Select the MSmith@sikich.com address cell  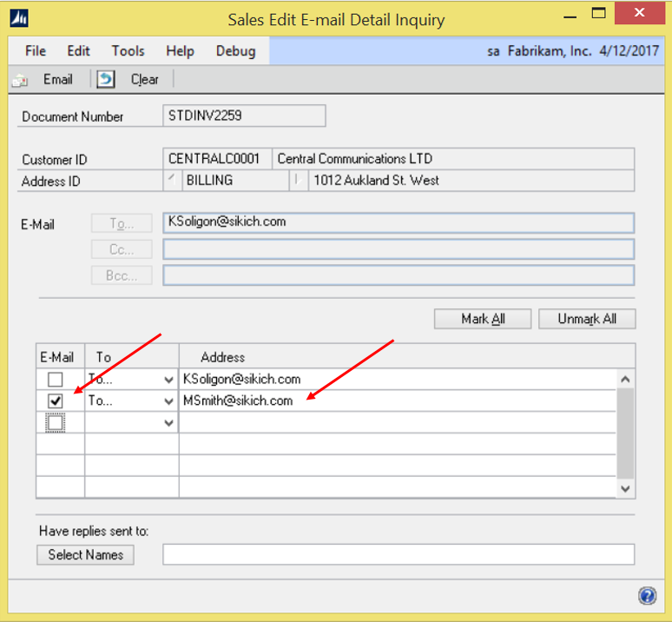396,400
